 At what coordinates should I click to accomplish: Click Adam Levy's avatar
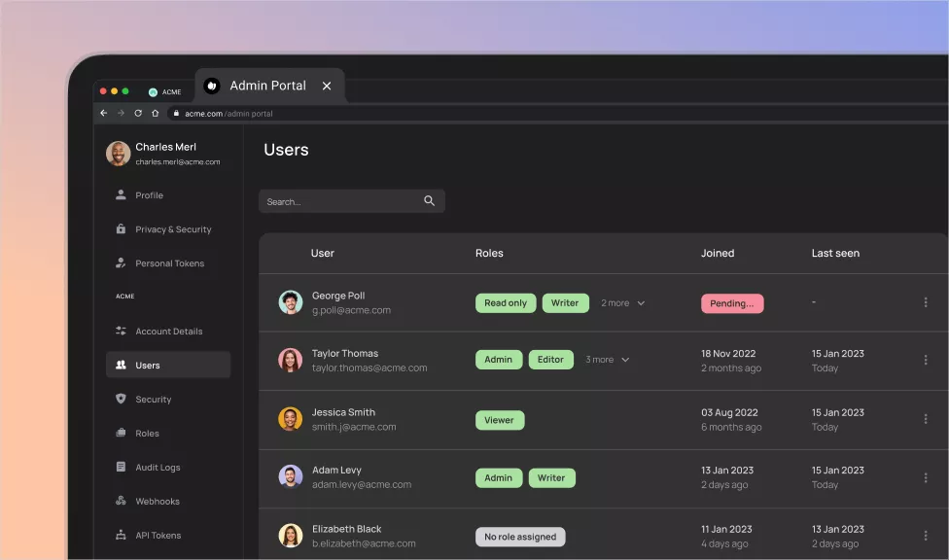[291, 476]
